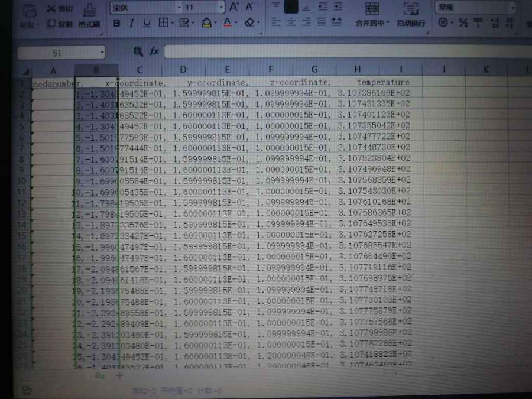Click the eraser clear icon
Image resolution: width=532 pixels, height=399 pixels.
(249, 23)
